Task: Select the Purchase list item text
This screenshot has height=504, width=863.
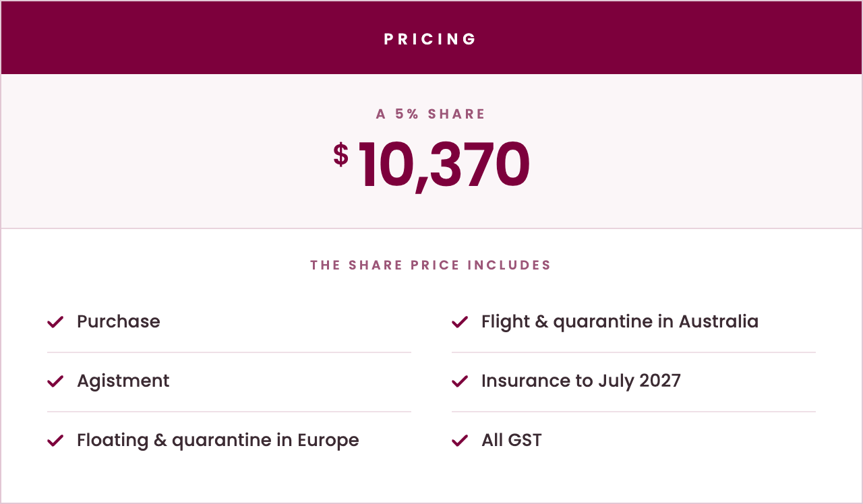Action: [119, 321]
